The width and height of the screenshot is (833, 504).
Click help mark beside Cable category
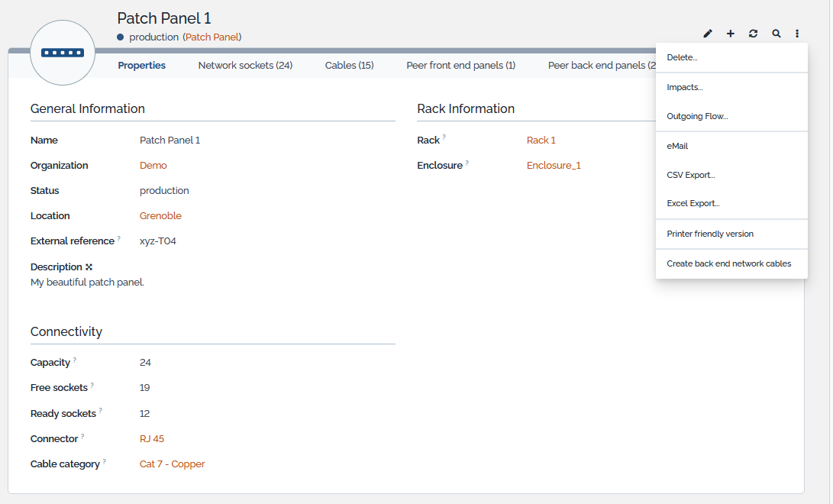[x=105, y=462]
